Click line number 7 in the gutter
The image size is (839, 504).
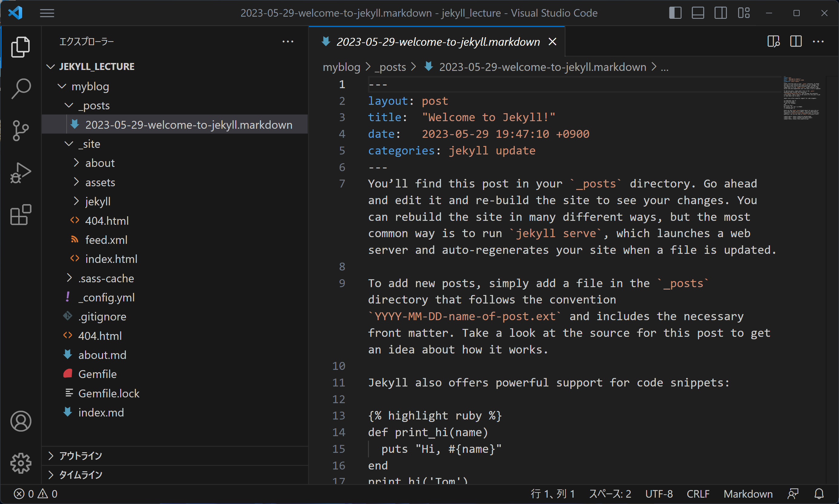tap(342, 184)
